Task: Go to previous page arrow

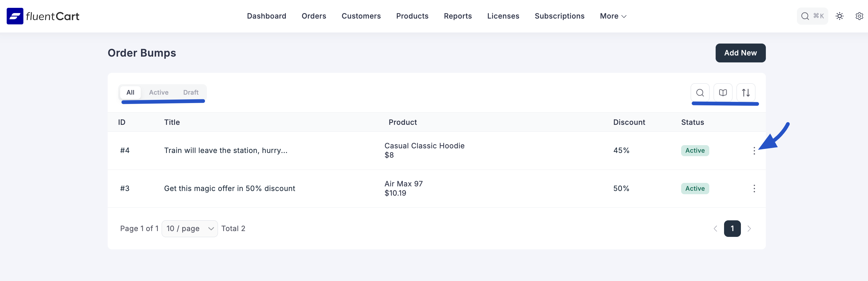Action: [715, 229]
